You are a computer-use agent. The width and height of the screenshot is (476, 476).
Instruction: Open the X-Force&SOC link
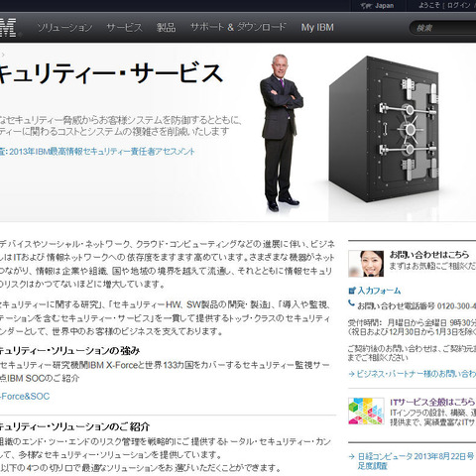25,396
